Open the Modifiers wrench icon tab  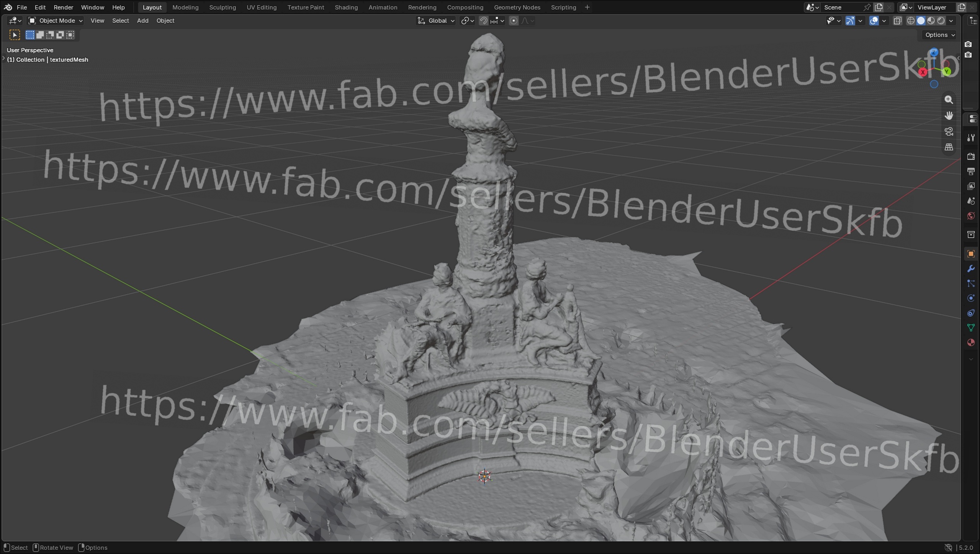tap(970, 269)
